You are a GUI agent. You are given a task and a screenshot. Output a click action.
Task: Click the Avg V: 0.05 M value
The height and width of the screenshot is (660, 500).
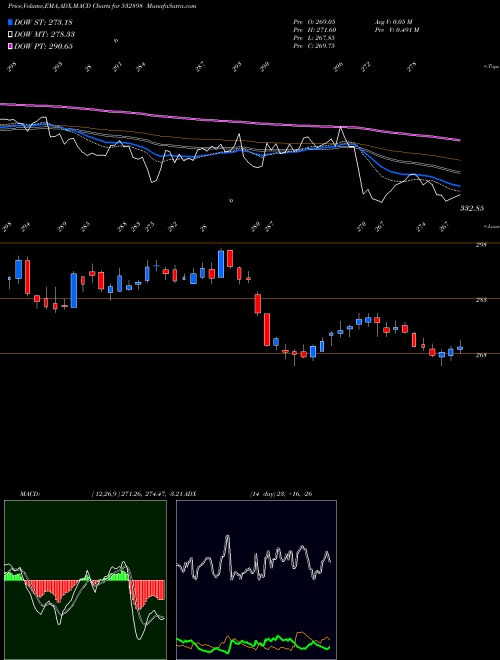394,22
